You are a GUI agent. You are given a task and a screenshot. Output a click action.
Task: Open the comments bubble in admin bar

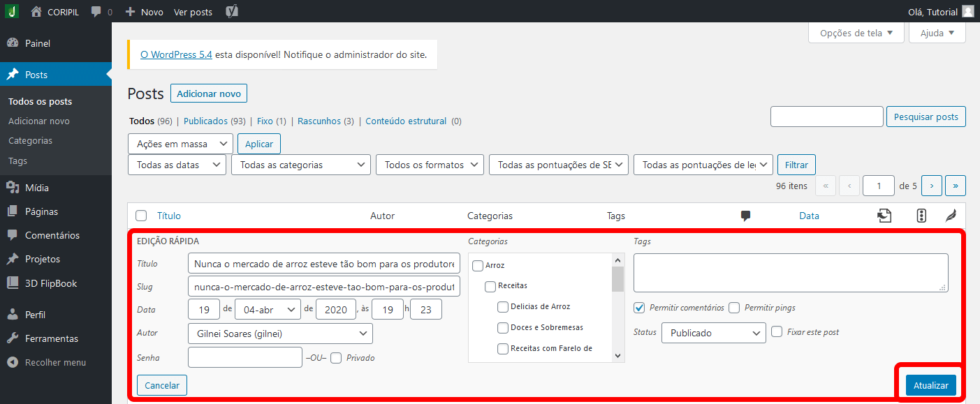(96, 12)
